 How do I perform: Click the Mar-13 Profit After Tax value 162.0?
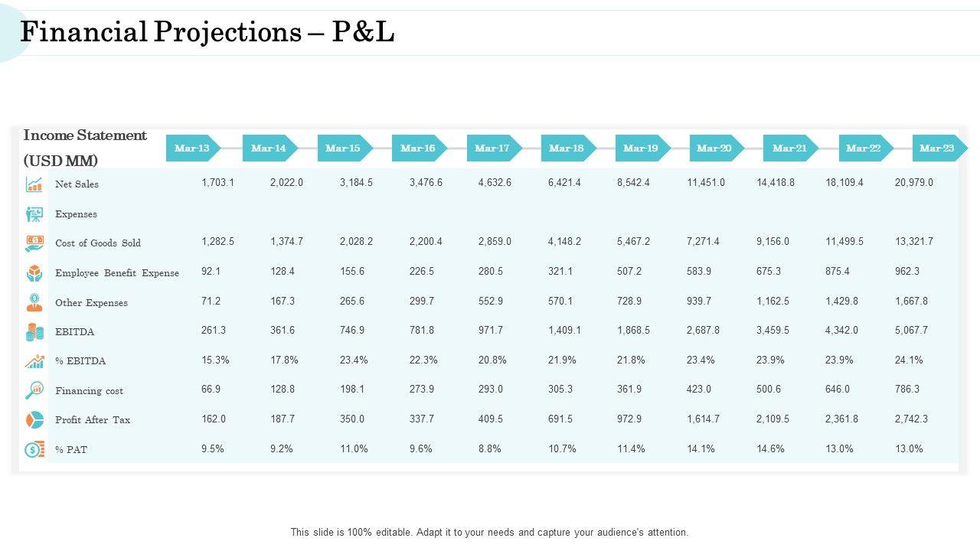214,419
